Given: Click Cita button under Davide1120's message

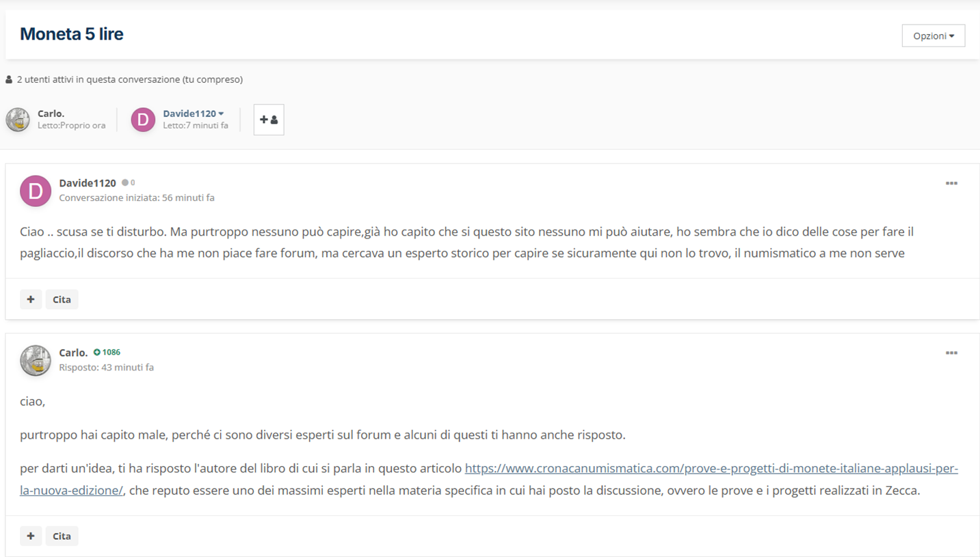Looking at the screenshot, I should click(62, 299).
